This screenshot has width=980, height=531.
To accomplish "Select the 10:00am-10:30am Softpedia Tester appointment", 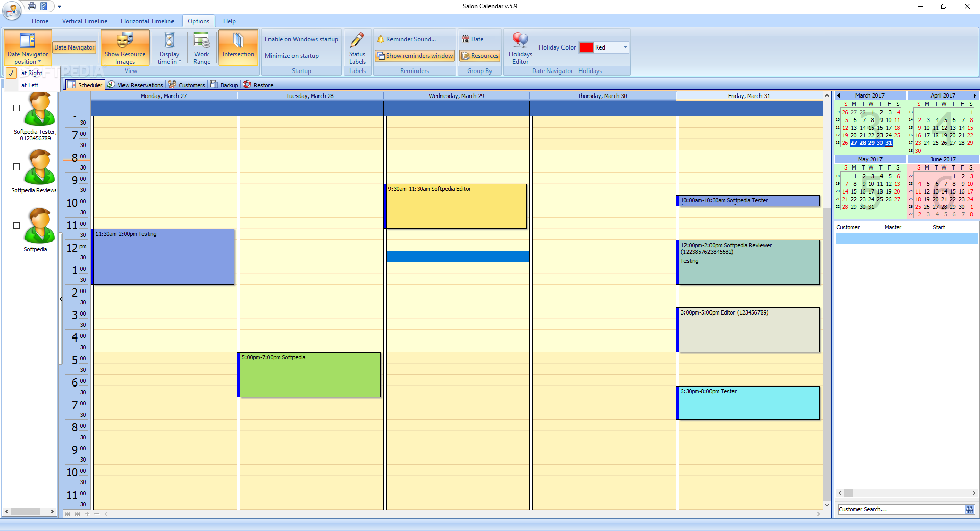I will tap(748, 201).
